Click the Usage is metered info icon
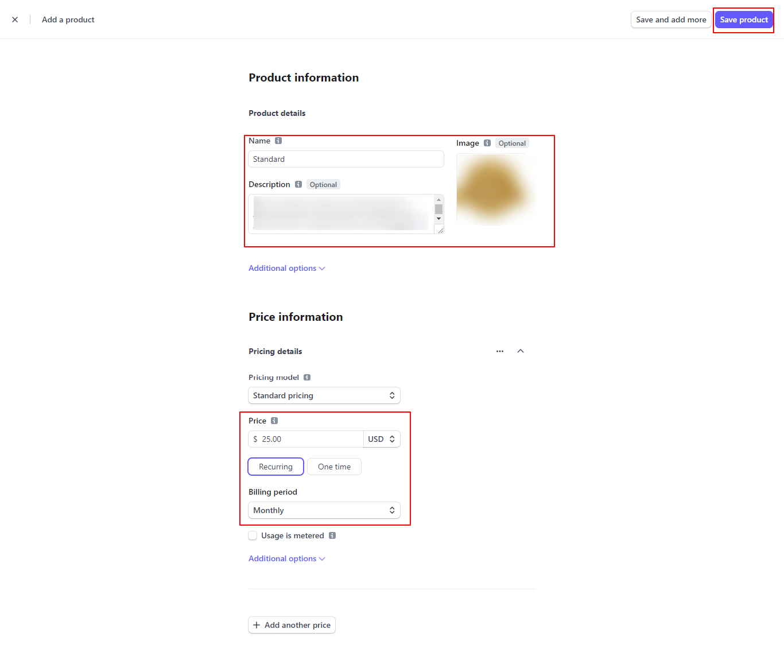This screenshot has height=672, width=784. (x=332, y=535)
